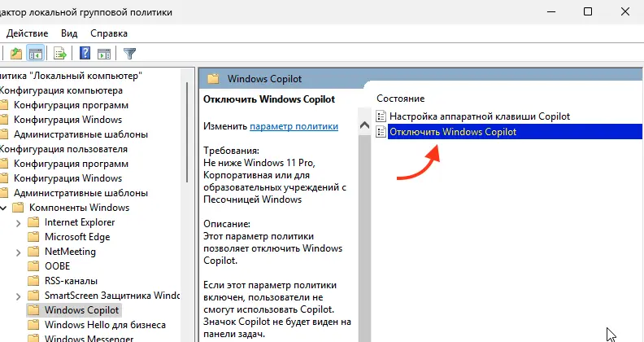Open the параметр политики link
This screenshot has width=644, height=342.
coord(294,126)
